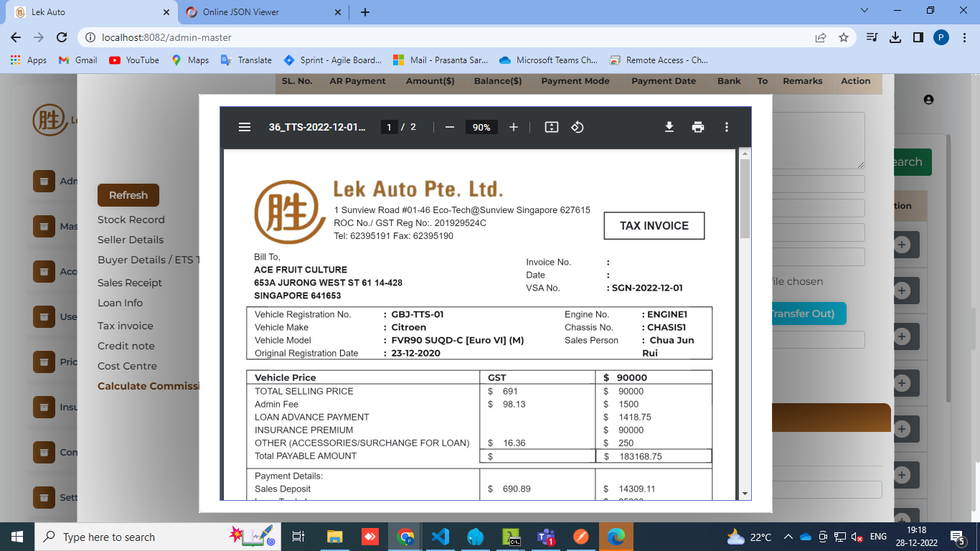
Task: Download the tax invoice PDF
Action: 669,127
